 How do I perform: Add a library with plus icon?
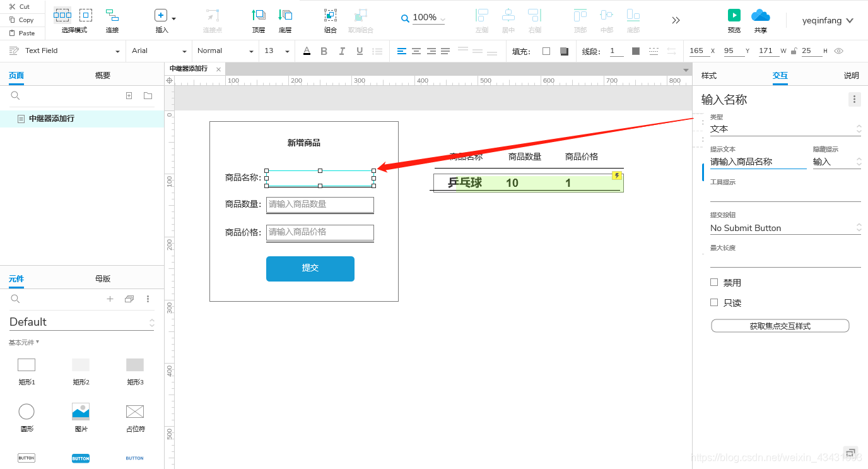click(x=110, y=299)
